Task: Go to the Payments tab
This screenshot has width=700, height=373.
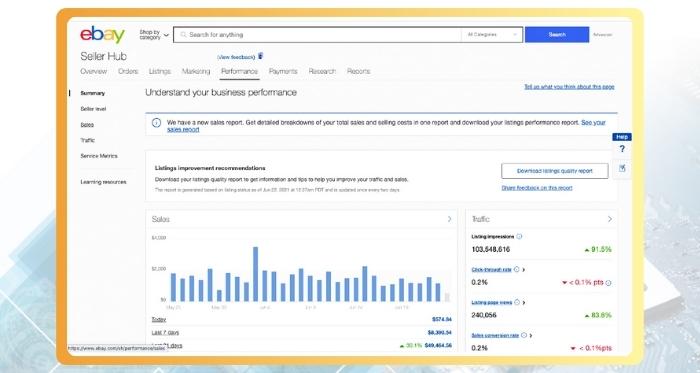Action: click(283, 71)
